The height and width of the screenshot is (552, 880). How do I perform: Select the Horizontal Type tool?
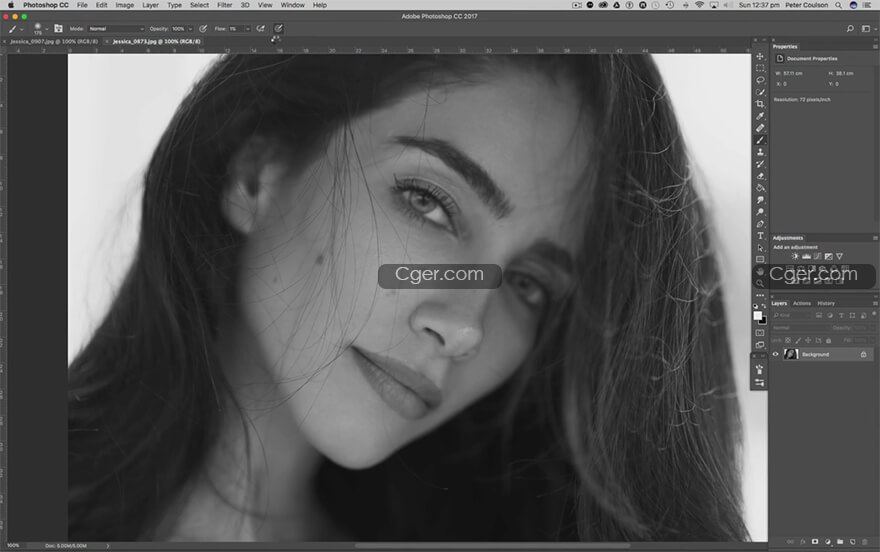pyautogui.click(x=760, y=236)
